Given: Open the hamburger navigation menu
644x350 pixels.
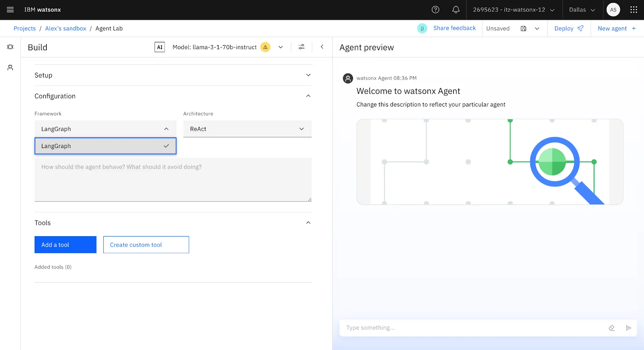Looking at the screenshot, I should tap(10, 10).
